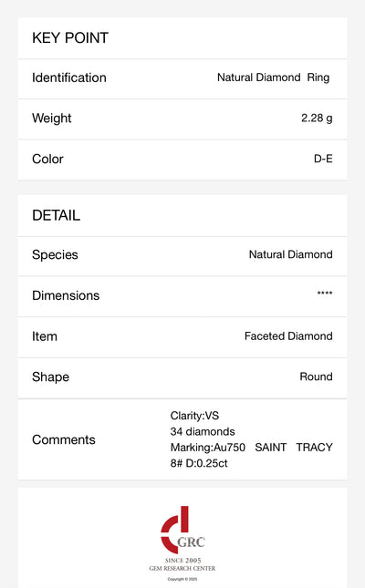
Task: Select the Round shape value
Action: coord(316,377)
